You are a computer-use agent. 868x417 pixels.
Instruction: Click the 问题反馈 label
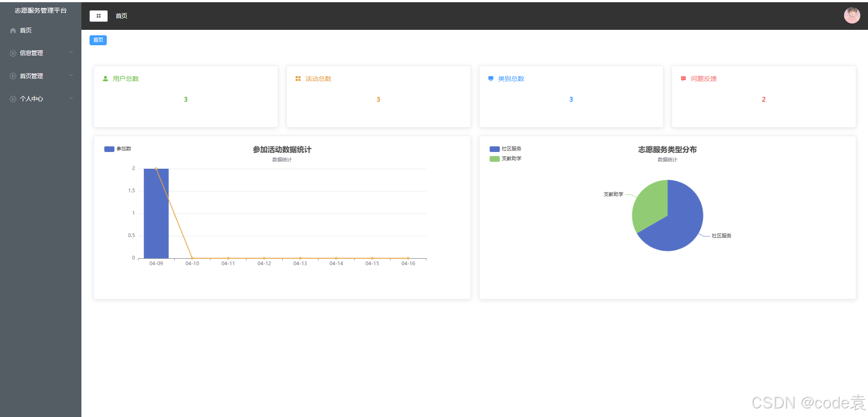(x=704, y=79)
